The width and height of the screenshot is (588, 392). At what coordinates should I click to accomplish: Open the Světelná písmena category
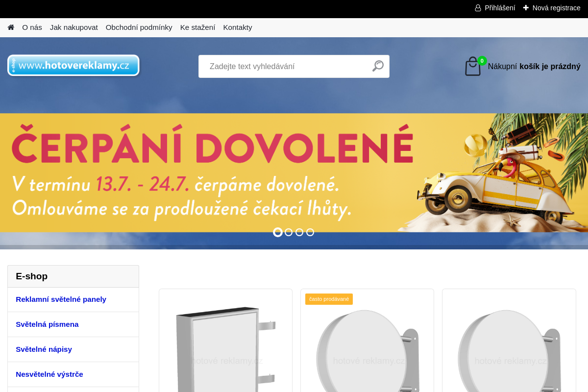[x=73, y=324]
